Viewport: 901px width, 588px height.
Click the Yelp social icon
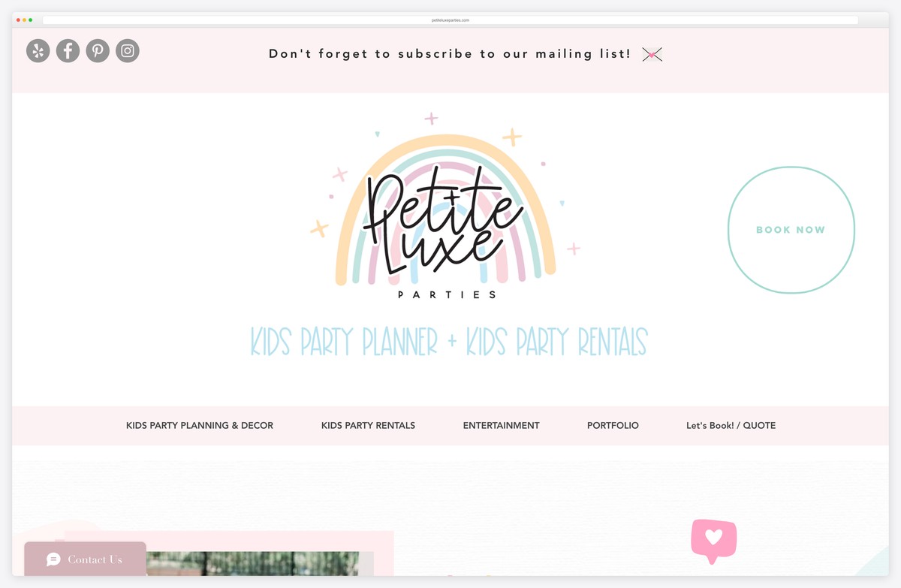(x=38, y=50)
